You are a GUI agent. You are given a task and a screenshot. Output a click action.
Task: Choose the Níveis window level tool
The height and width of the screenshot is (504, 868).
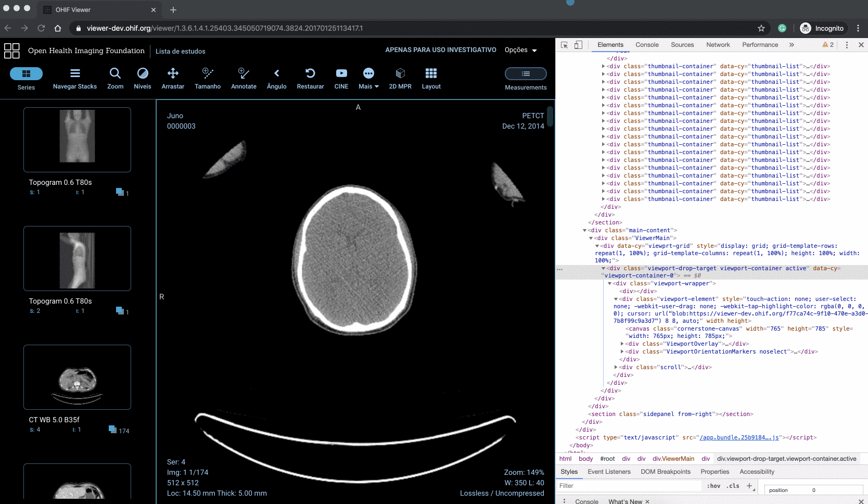142,79
